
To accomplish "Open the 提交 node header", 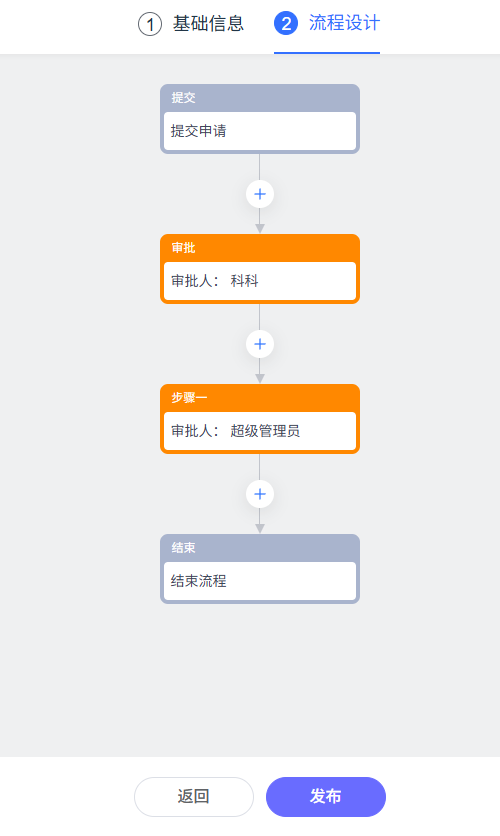I will pos(260,98).
